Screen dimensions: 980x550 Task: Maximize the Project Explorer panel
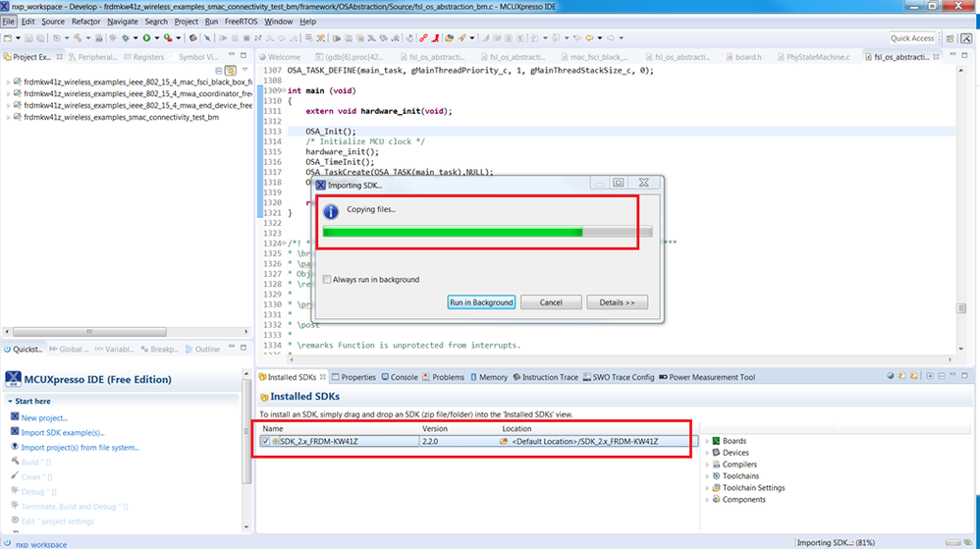pos(244,56)
